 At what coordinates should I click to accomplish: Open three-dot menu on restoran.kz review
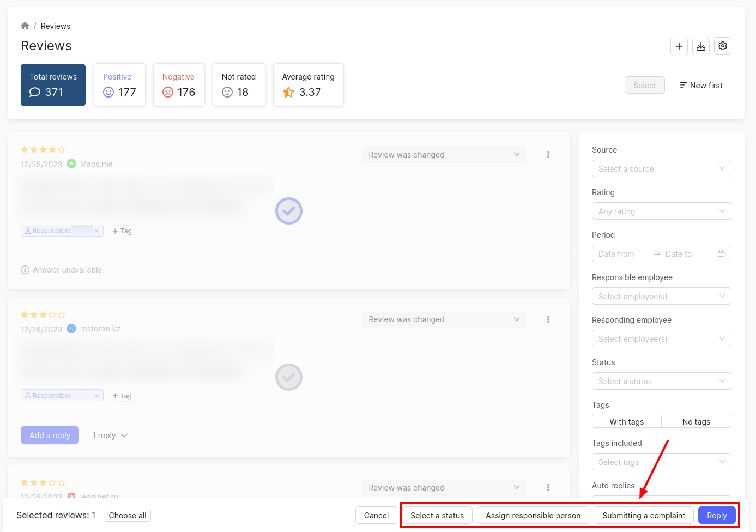[548, 319]
